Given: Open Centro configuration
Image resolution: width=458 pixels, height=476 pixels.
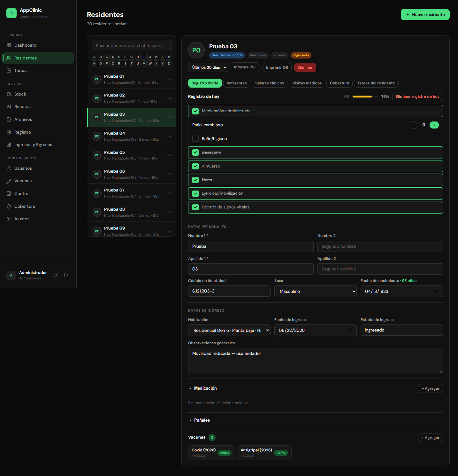Looking at the screenshot, I should (x=38, y=194).
